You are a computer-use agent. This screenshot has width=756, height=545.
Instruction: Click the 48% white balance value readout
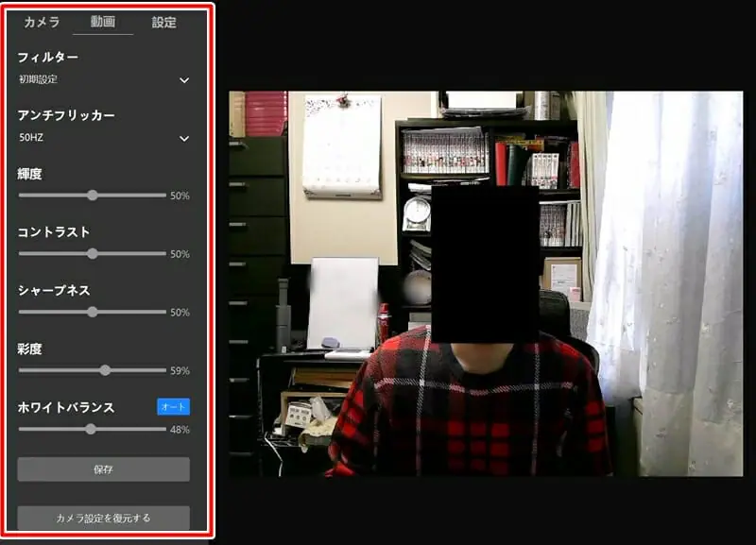pos(180,430)
